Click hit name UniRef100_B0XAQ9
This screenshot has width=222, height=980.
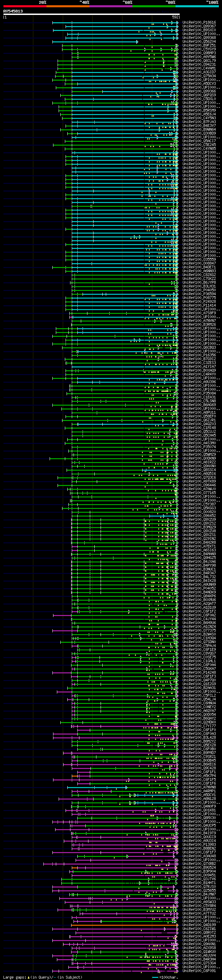click(x=199, y=370)
